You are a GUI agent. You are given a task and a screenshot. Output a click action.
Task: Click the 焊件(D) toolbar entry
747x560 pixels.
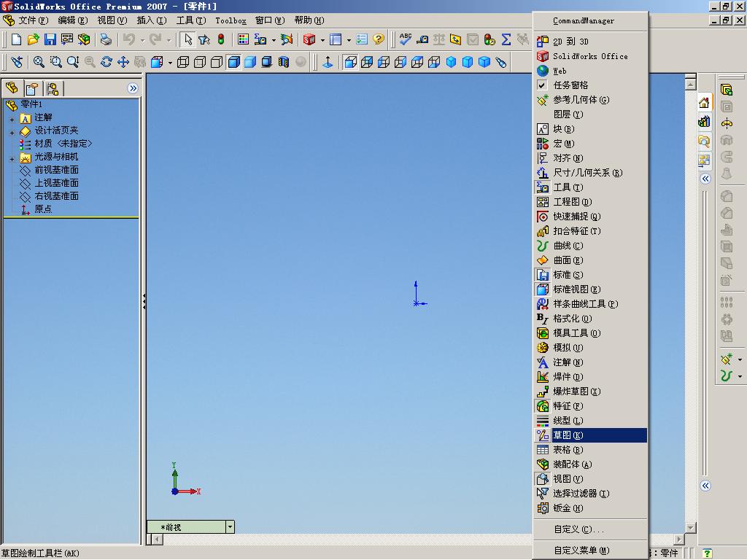[x=589, y=377]
